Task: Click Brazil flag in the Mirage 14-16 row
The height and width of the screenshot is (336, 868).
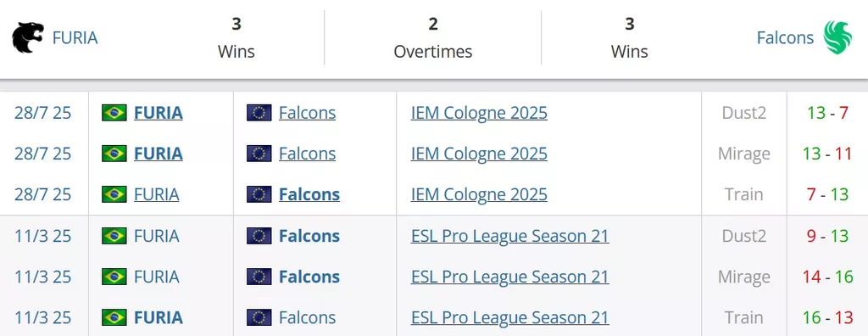Action: pos(114,277)
